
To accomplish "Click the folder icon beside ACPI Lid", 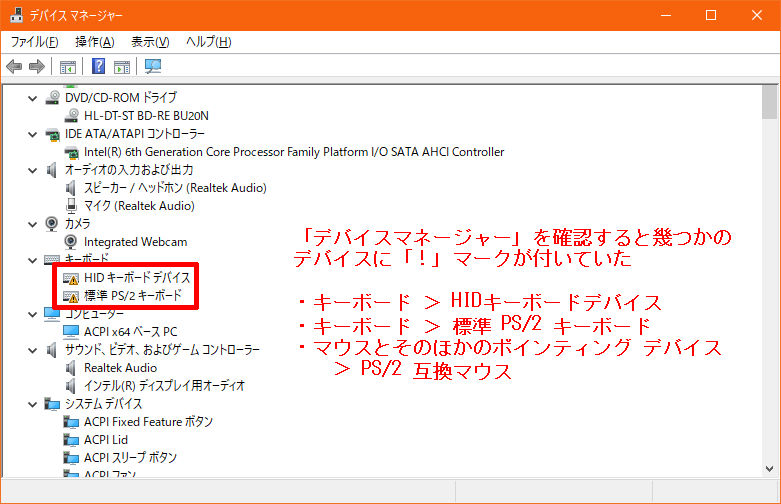I will pos(71,440).
